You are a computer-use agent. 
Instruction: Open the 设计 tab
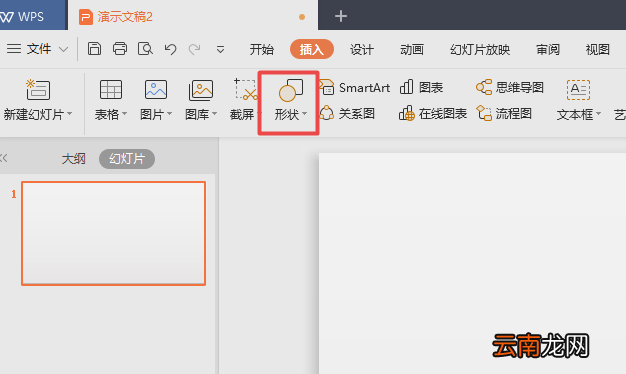click(x=362, y=49)
